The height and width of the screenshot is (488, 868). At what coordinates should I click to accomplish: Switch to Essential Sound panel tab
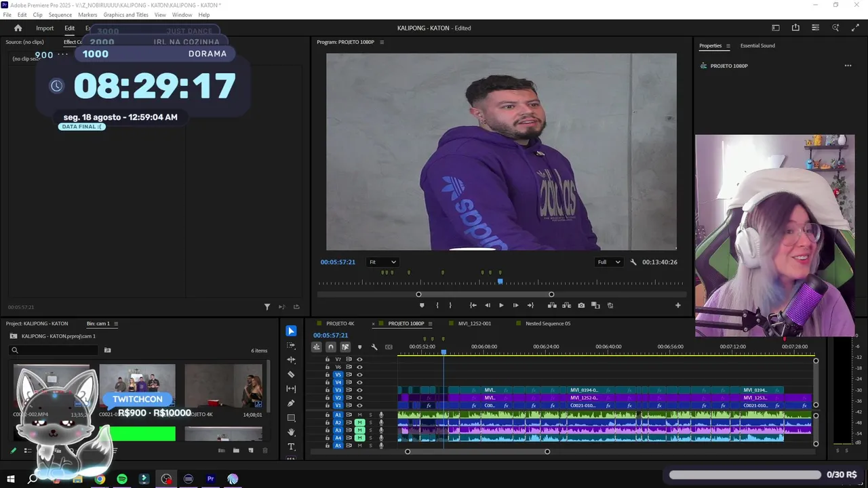point(757,46)
